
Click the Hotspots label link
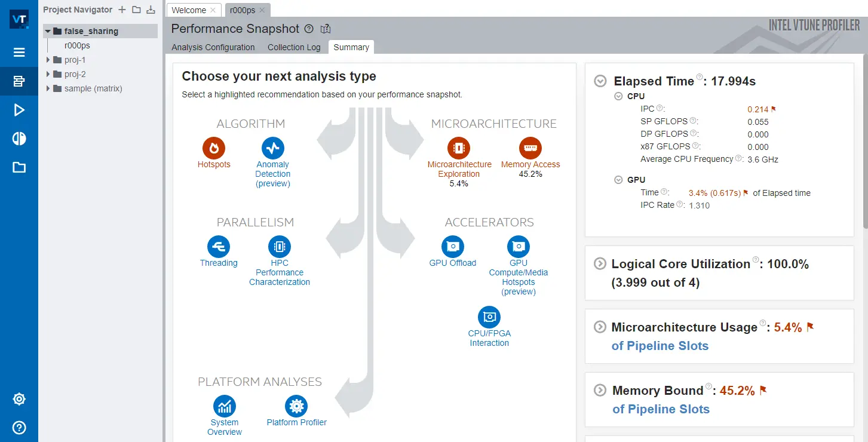[x=214, y=164]
